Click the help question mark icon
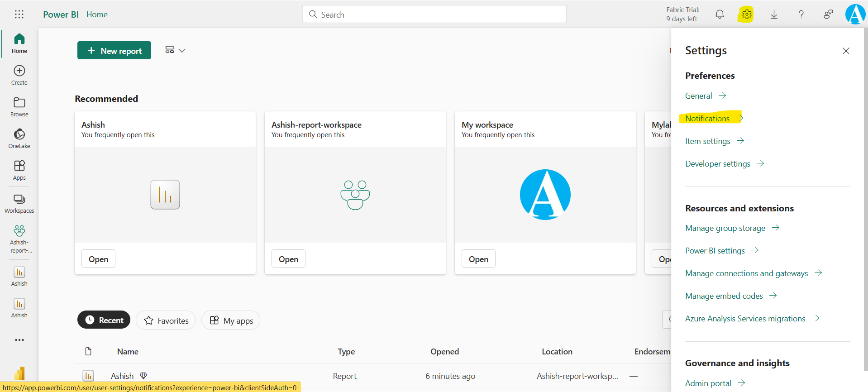This screenshot has height=392, width=868. (x=801, y=14)
